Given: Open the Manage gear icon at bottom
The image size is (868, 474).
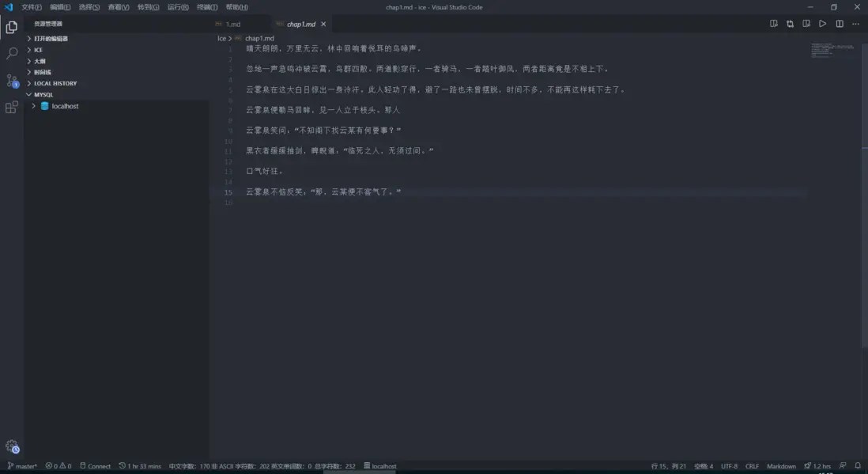Looking at the screenshot, I should tap(12, 446).
